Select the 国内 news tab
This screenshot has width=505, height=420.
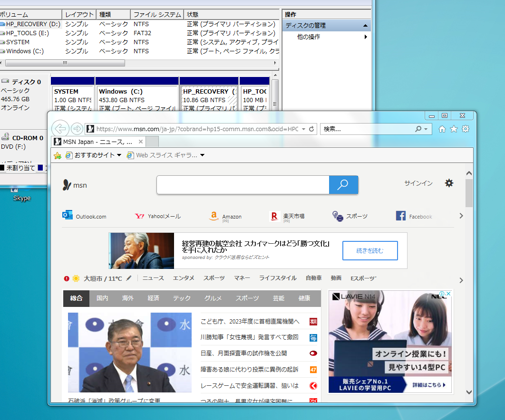102,298
